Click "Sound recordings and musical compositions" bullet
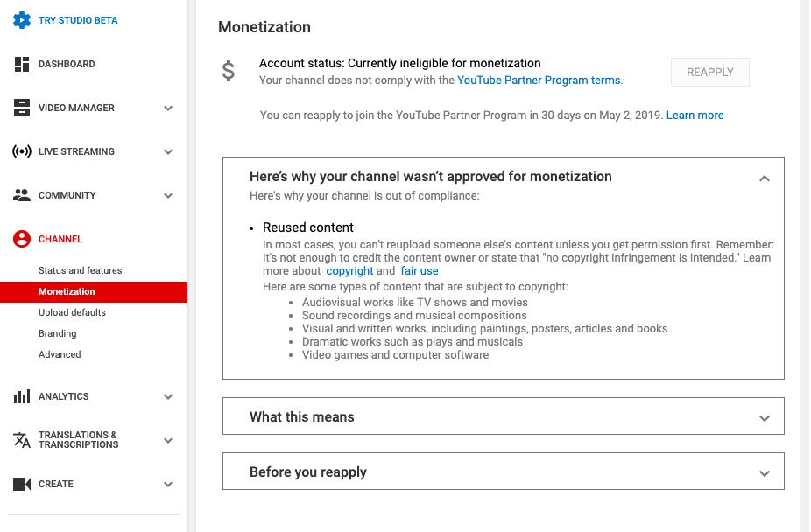 click(x=414, y=316)
